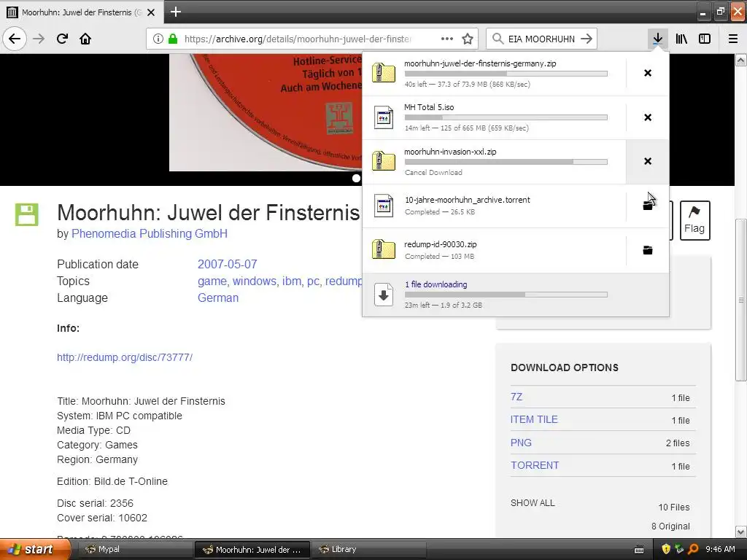Click the green floppy software icon

(x=27, y=214)
